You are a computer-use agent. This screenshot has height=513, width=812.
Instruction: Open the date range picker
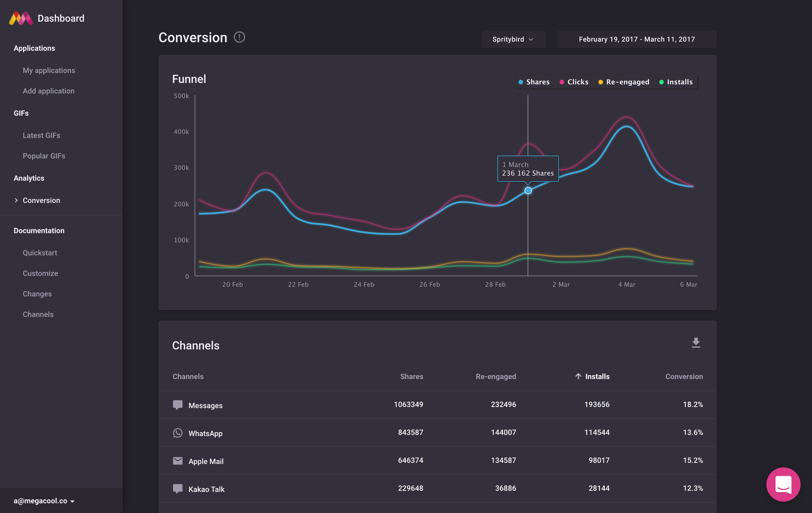[x=636, y=39]
